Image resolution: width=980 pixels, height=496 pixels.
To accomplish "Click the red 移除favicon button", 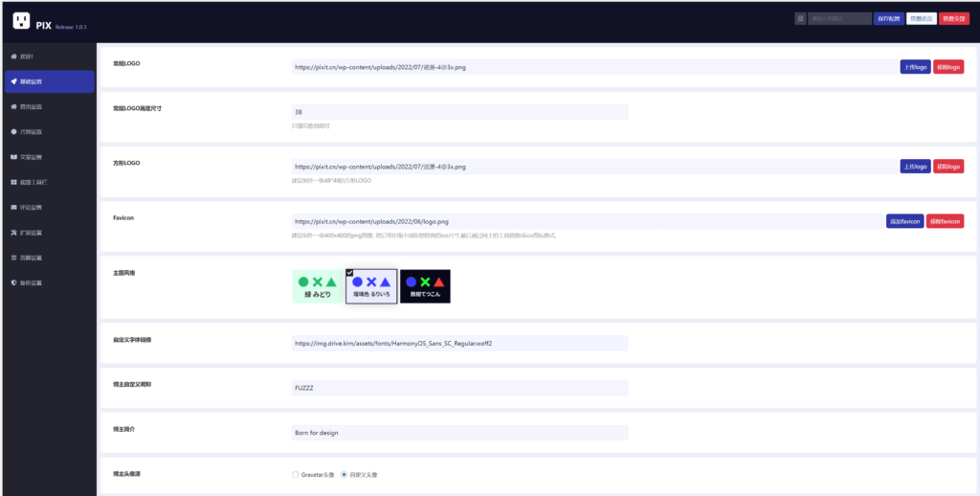I will pos(945,221).
